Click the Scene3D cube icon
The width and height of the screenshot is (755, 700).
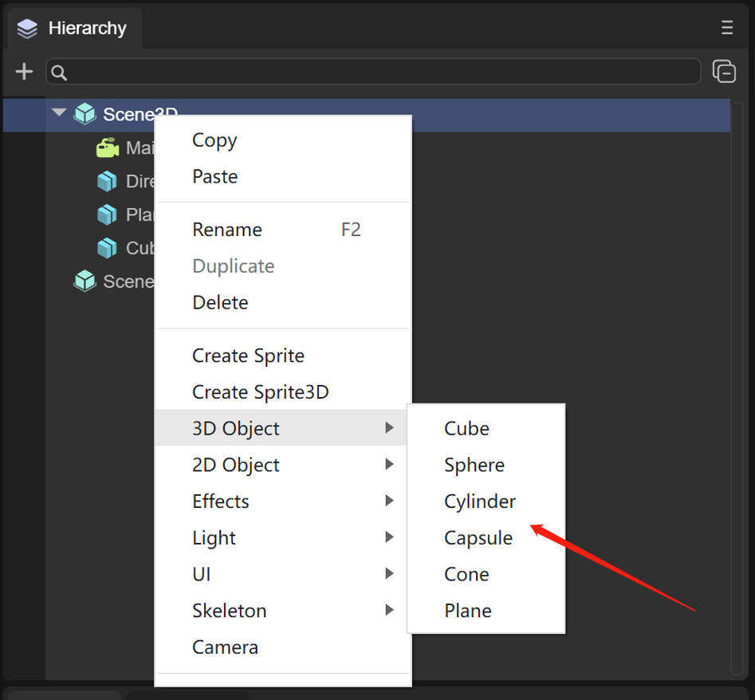85,114
